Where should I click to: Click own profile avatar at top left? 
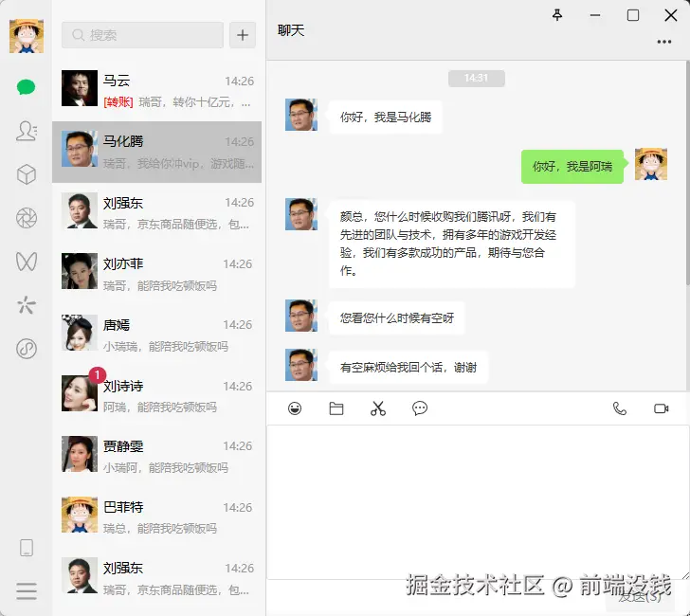point(27,36)
